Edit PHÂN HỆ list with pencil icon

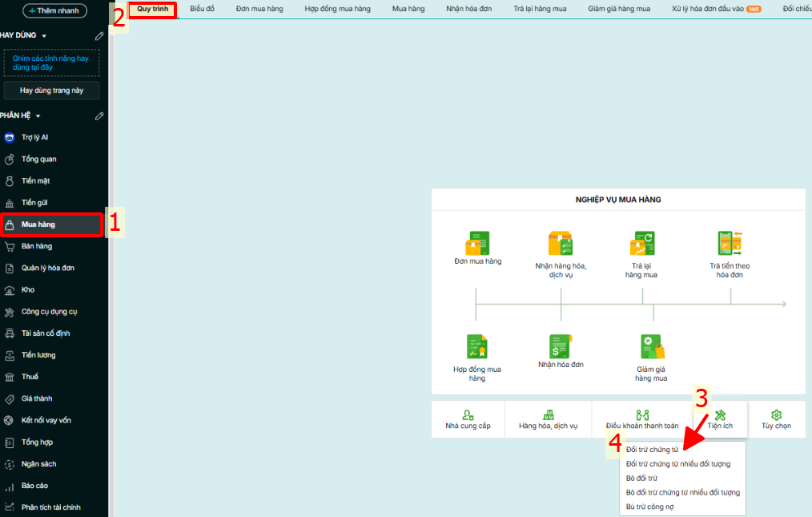(x=99, y=115)
